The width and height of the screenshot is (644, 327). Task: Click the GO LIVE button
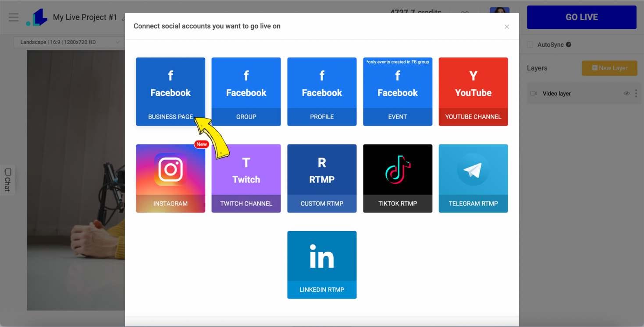[x=581, y=17]
